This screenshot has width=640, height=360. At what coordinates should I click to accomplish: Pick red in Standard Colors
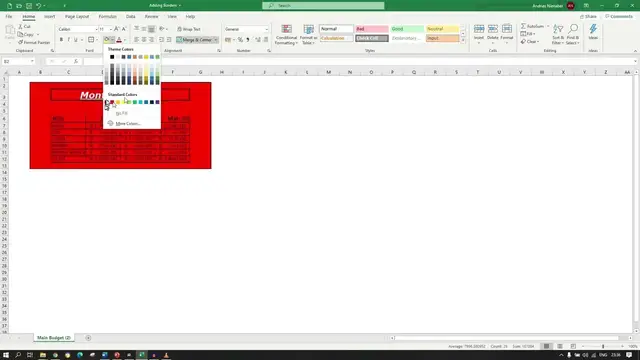pos(112,102)
